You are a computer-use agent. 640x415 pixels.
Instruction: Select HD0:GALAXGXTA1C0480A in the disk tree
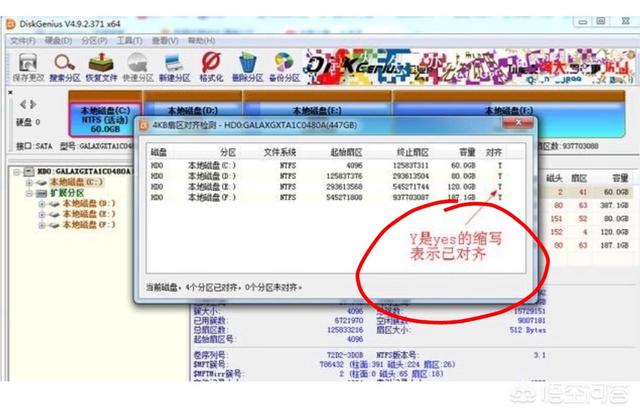tap(84, 171)
